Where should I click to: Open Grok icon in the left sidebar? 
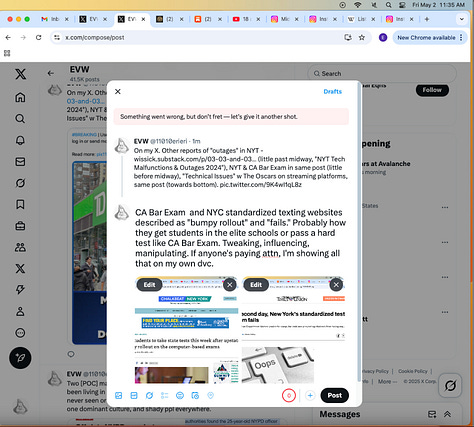[x=20, y=183]
